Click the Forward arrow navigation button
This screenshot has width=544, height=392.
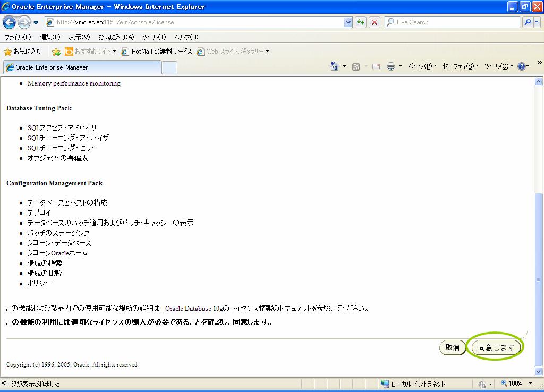pos(24,22)
